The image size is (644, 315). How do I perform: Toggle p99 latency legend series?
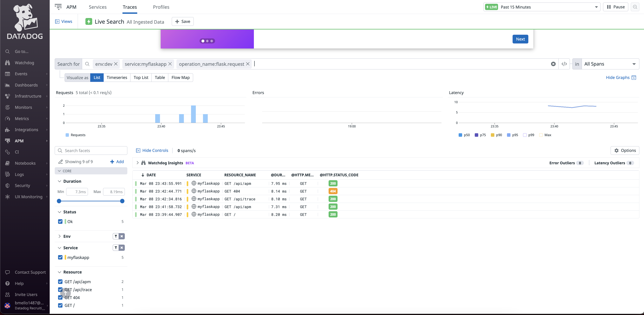pyautogui.click(x=529, y=135)
